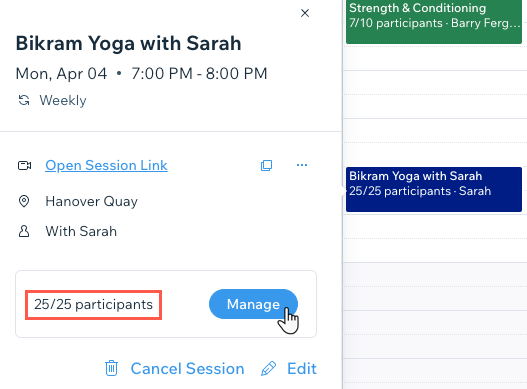Open the three-dots more options menu
This screenshot has height=389, width=527.
tap(302, 165)
